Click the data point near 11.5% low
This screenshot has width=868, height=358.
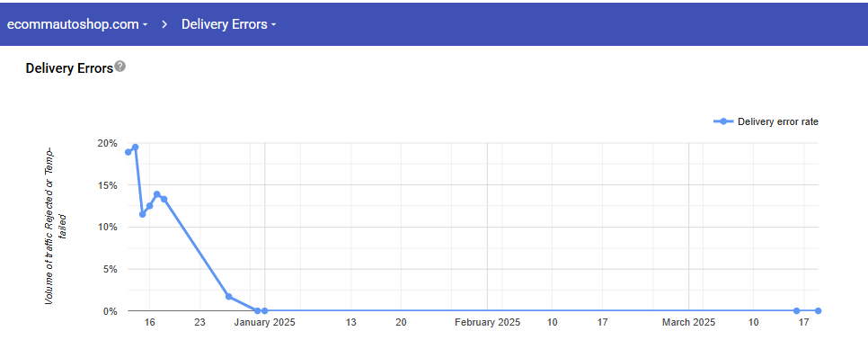pyautogui.click(x=142, y=214)
